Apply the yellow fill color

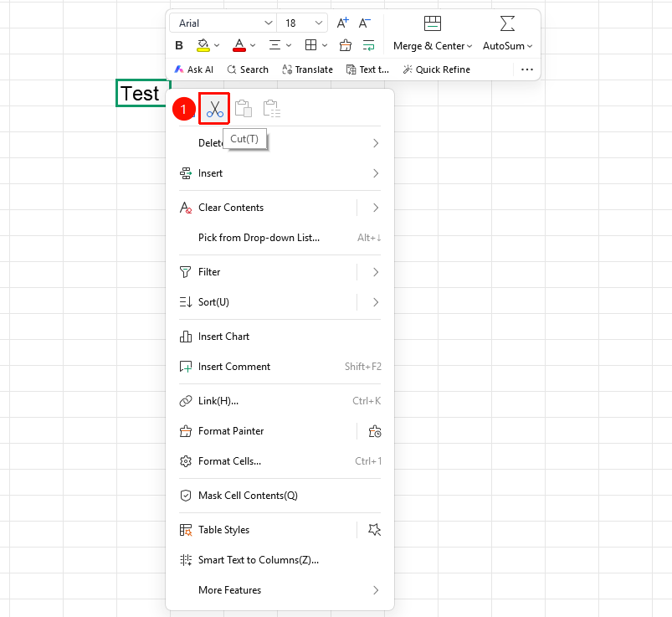(x=203, y=45)
